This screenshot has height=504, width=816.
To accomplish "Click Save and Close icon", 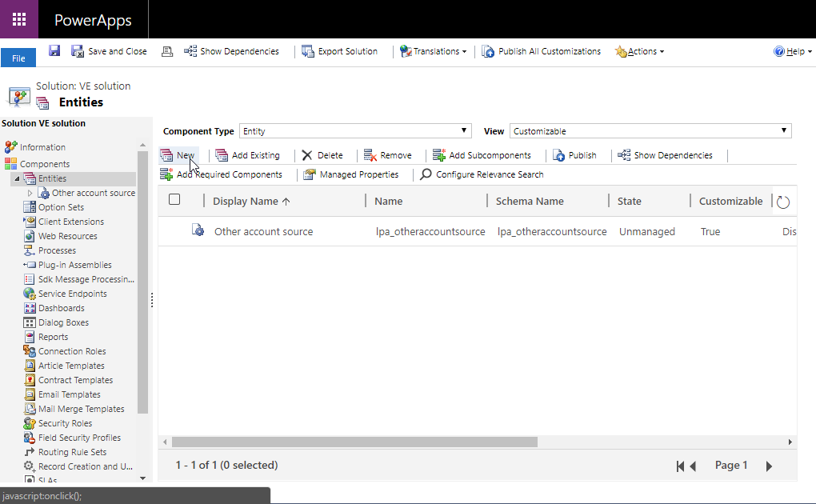I will click(x=78, y=51).
